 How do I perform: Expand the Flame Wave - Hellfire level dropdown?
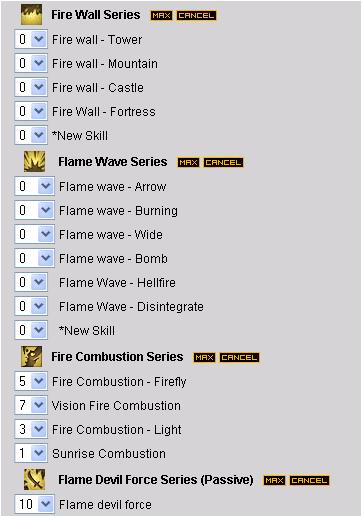tap(31, 282)
